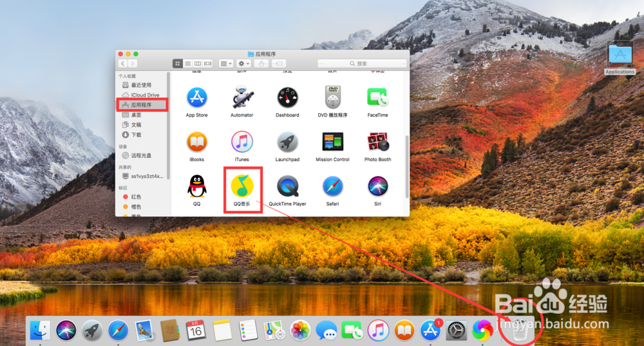Select Safari in the Finder window
The width and height of the screenshot is (644, 346).
coord(333,186)
